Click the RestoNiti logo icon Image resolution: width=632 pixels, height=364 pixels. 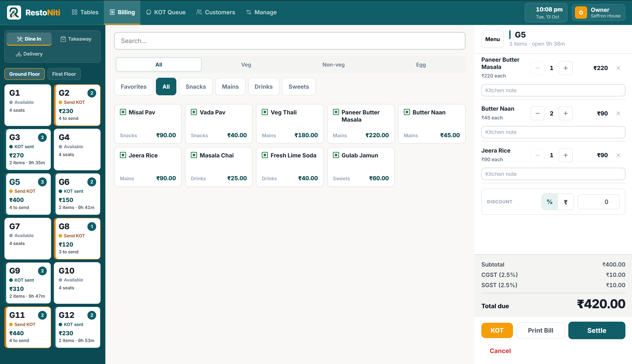click(x=14, y=12)
